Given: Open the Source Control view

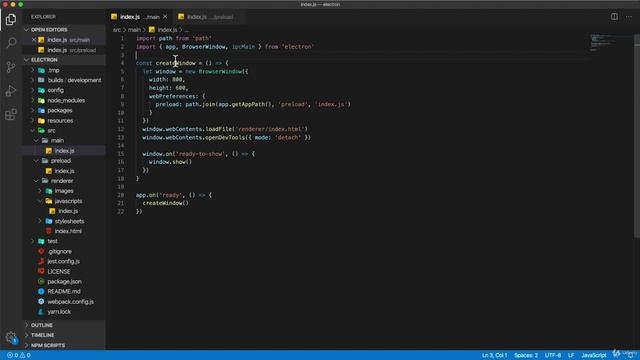Looking at the screenshot, I should tap(11, 67).
